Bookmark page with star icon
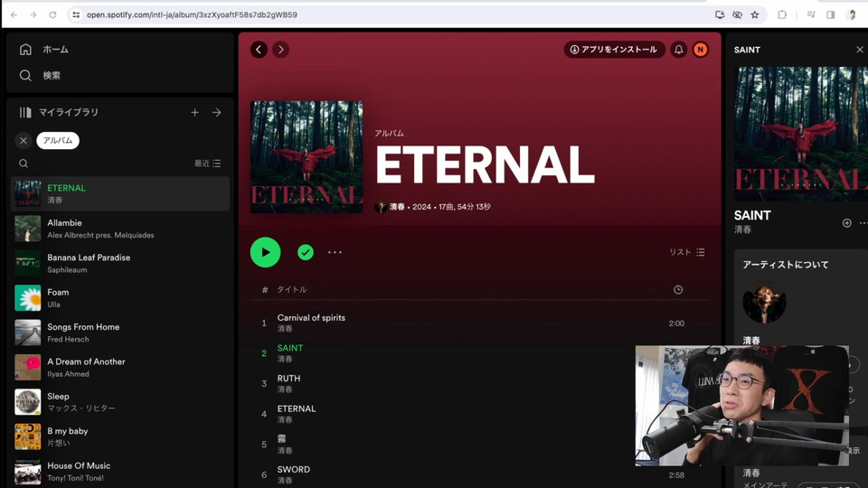This screenshot has width=868, height=488. point(754,15)
